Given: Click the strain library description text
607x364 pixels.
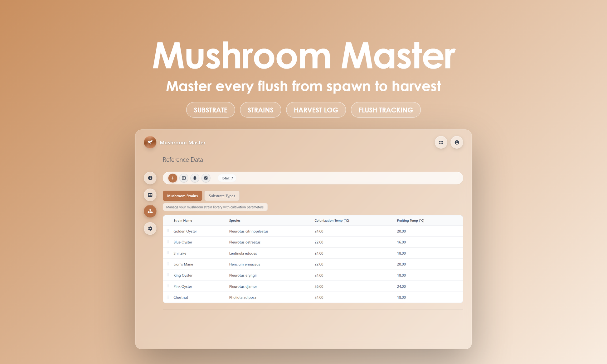Looking at the screenshot, I should click(215, 207).
